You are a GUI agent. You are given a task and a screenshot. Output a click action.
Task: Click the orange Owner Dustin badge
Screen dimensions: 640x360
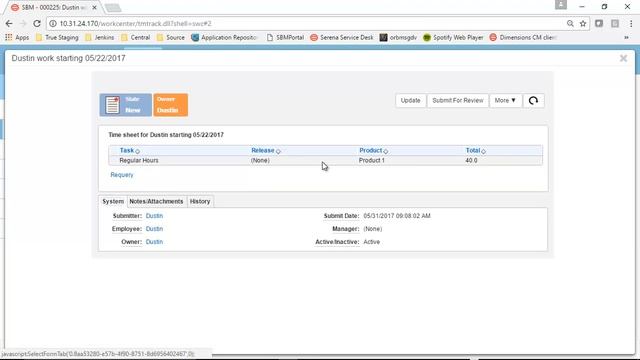tap(171, 105)
